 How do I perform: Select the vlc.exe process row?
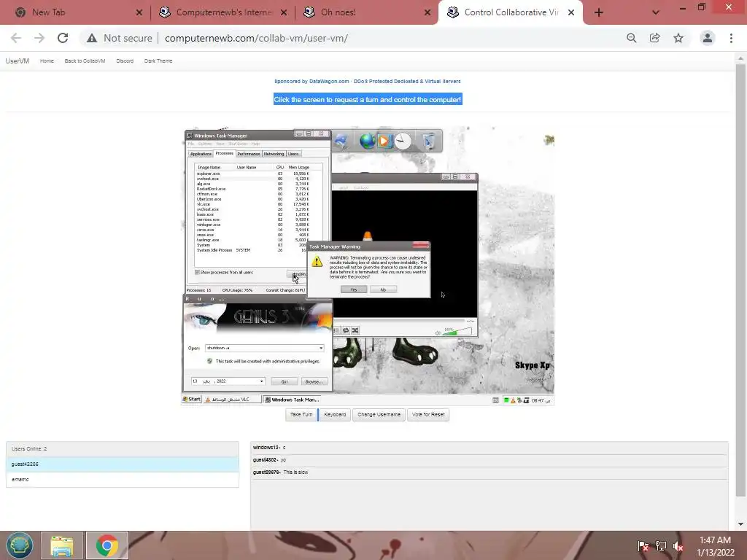click(x=252, y=204)
